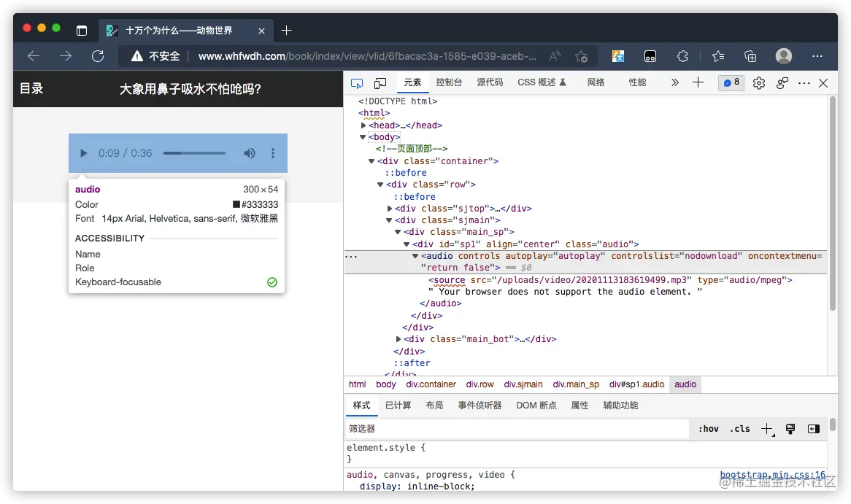
Task: Collapse the audio controls element
Action: click(x=415, y=256)
